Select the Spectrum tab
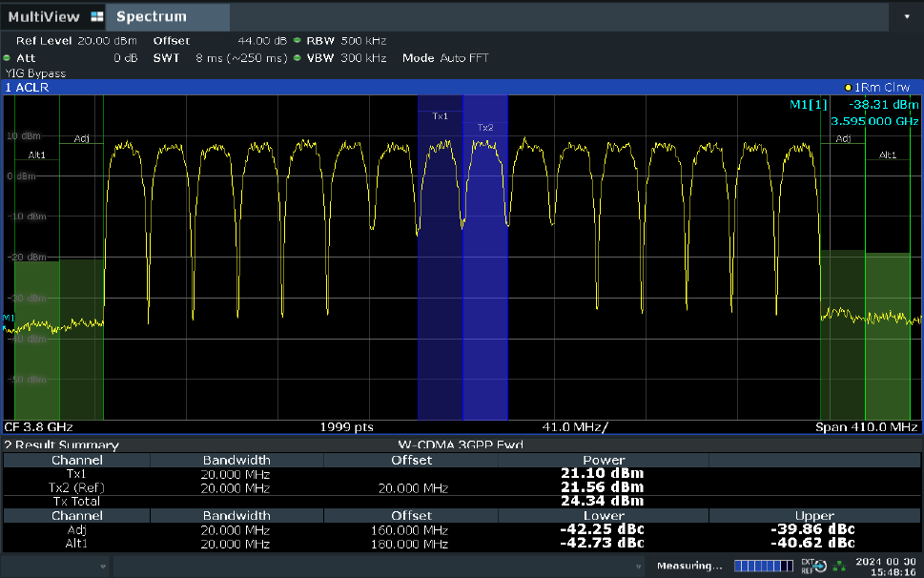Screen dimensions: 924x578 (x=168, y=16)
